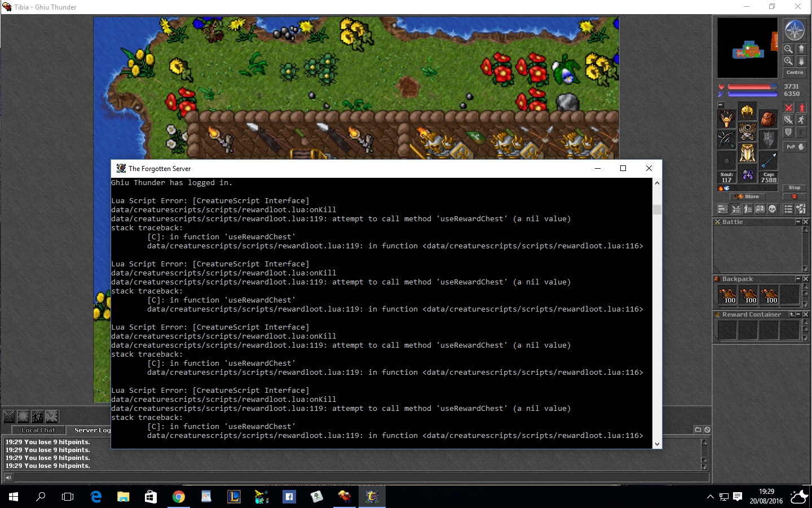Viewport: 812px width, 508px height.
Task: Switch to Local Chat tab
Action: pyautogui.click(x=38, y=430)
